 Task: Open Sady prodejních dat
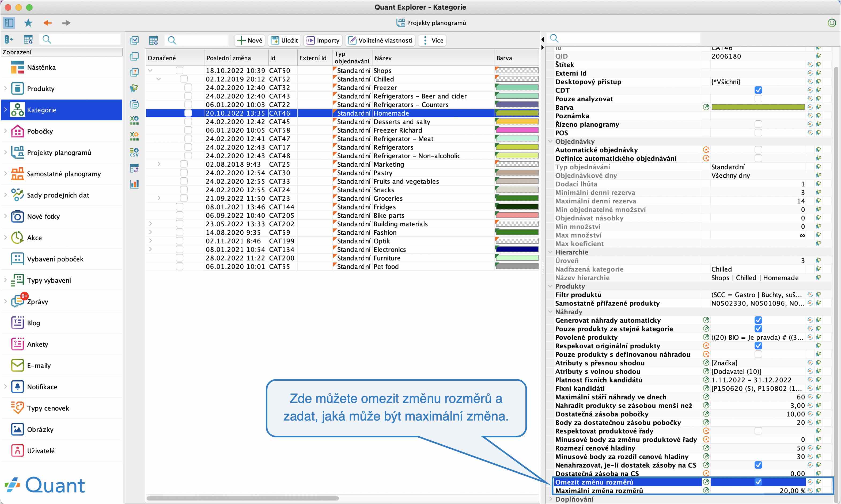(x=58, y=195)
